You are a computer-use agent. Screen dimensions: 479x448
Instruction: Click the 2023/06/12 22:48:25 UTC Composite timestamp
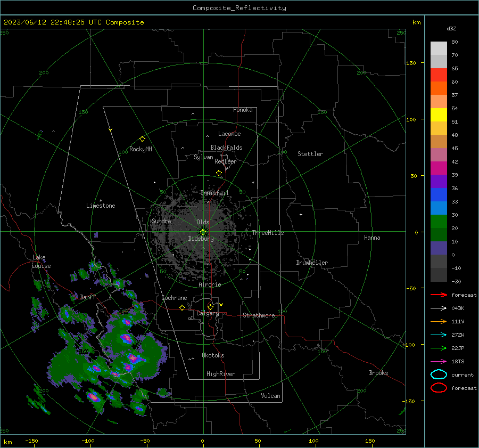click(73, 22)
